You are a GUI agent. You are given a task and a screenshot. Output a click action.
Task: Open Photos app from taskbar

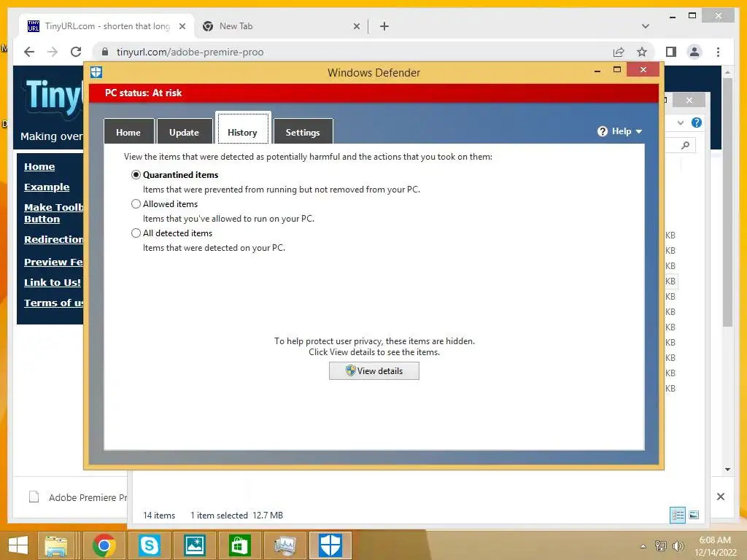coord(195,545)
